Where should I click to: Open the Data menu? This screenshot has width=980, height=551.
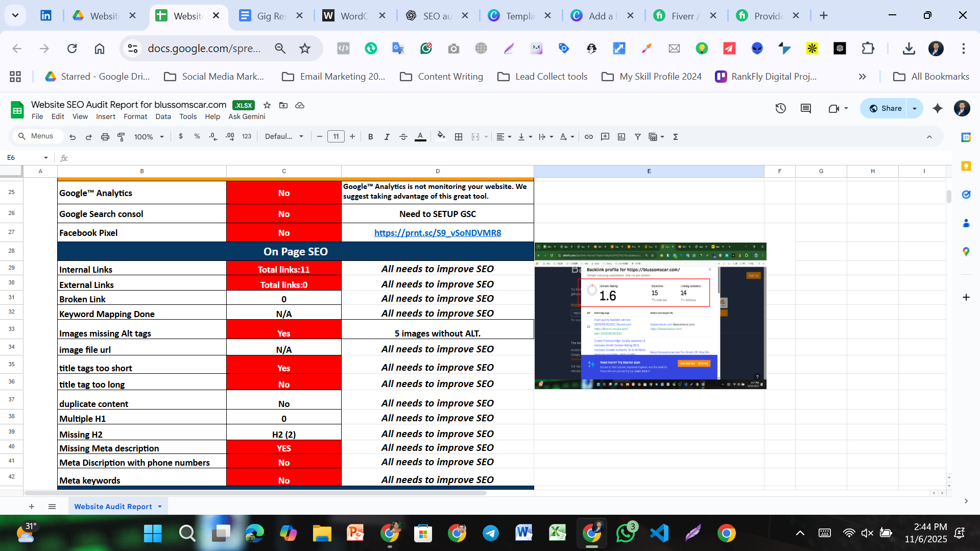[x=163, y=116]
